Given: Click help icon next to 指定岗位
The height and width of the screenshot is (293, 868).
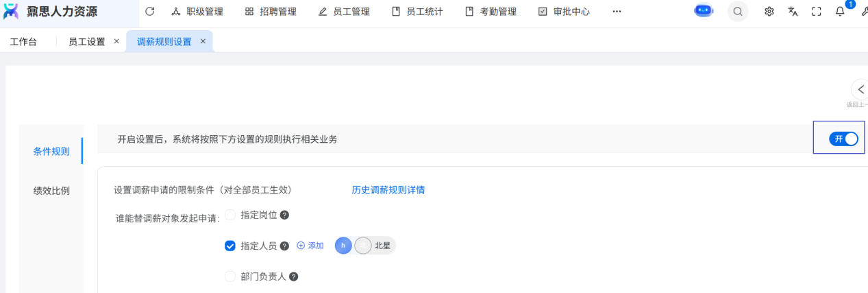Looking at the screenshot, I should (x=284, y=215).
